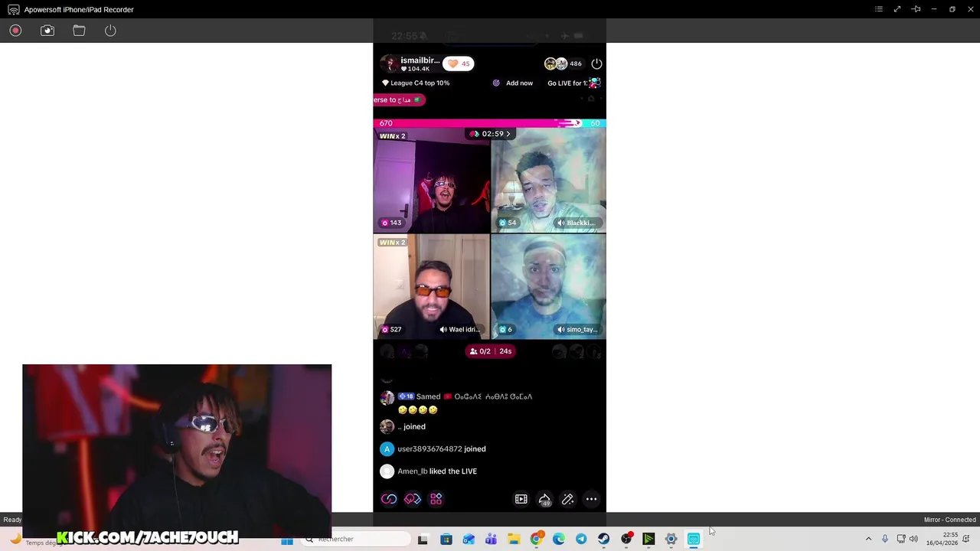
Task: Pin the recorder window on top
Action: 916,9
